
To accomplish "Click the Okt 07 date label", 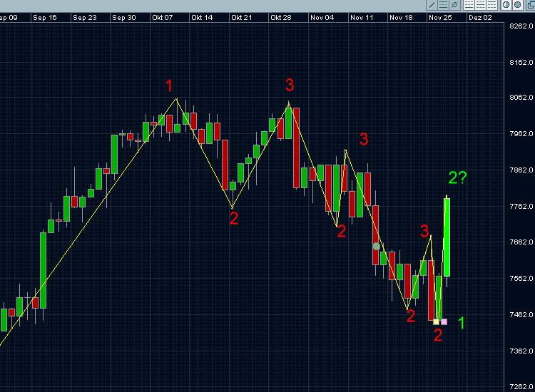I will [163, 18].
